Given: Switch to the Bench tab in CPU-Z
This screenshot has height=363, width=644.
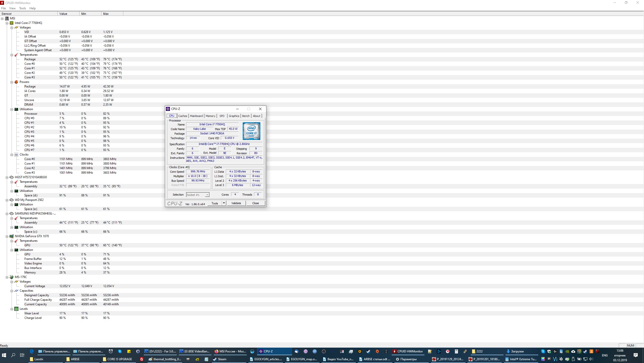Looking at the screenshot, I should click(x=246, y=116).
